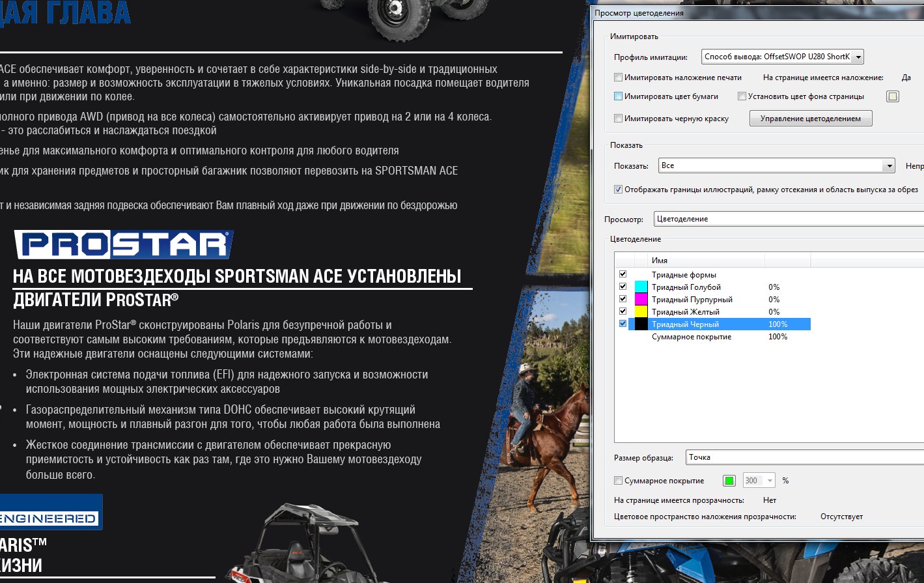Hide the 'Триадный Голубой' separation plate
The image size is (924, 583).
tap(623, 287)
